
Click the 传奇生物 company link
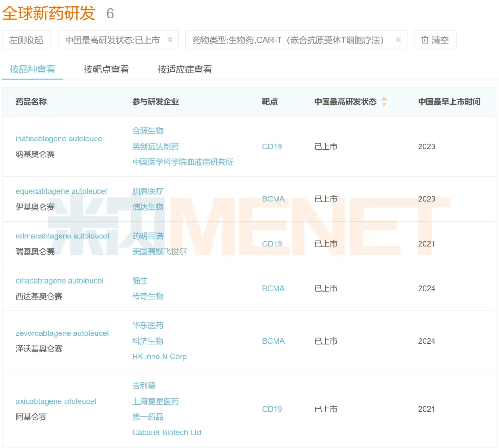(148, 296)
